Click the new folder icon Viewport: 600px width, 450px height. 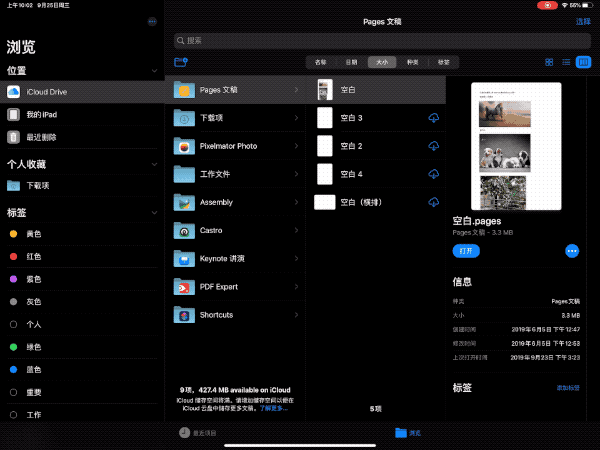tap(180, 62)
